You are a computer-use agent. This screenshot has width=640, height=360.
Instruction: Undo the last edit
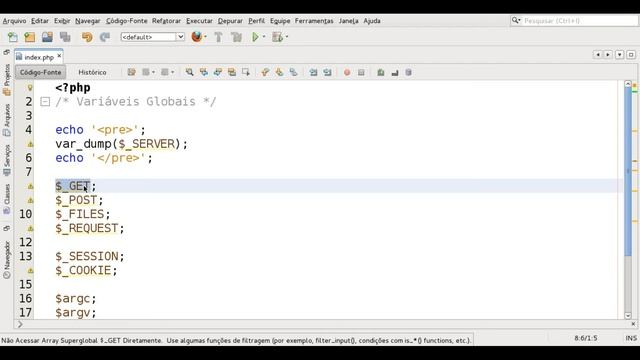click(87, 37)
